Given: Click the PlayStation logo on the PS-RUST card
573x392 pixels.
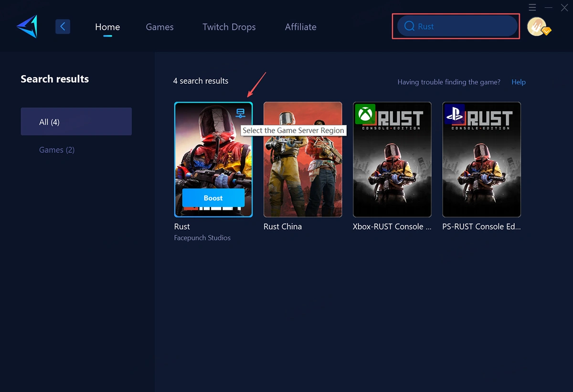Looking at the screenshot, I should click(454, 113).
